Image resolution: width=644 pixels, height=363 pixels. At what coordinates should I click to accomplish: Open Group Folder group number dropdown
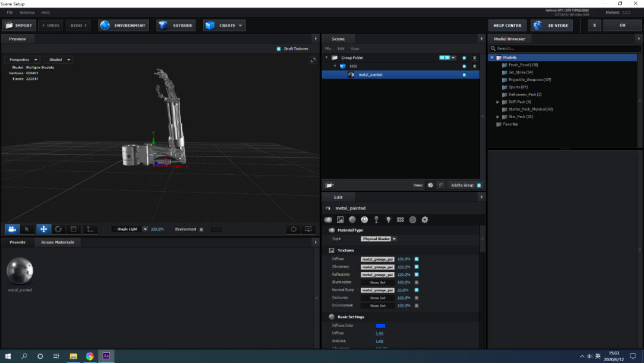coord(453,58)
